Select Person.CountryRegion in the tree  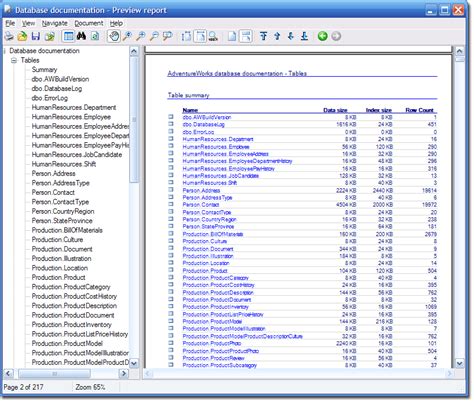pos(63,211)
